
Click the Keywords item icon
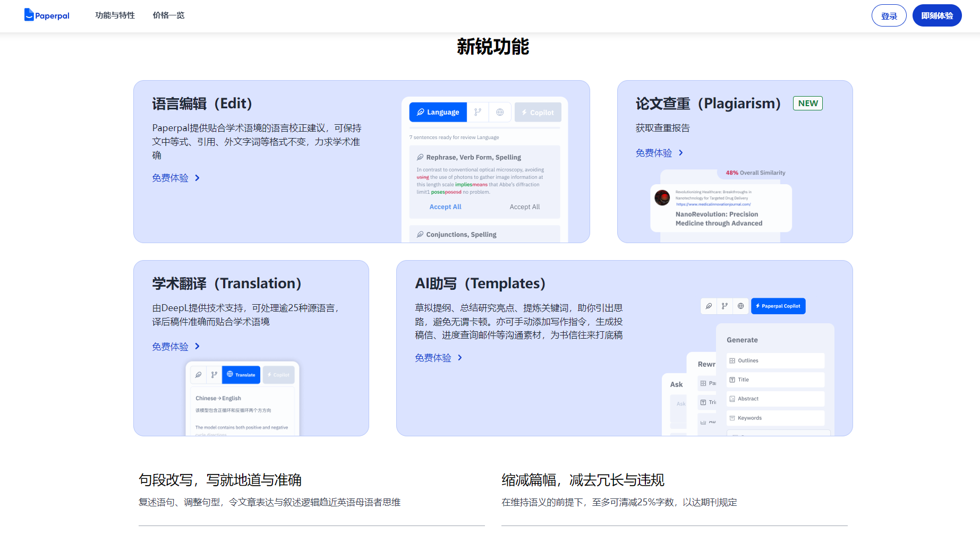coord(732,418)
